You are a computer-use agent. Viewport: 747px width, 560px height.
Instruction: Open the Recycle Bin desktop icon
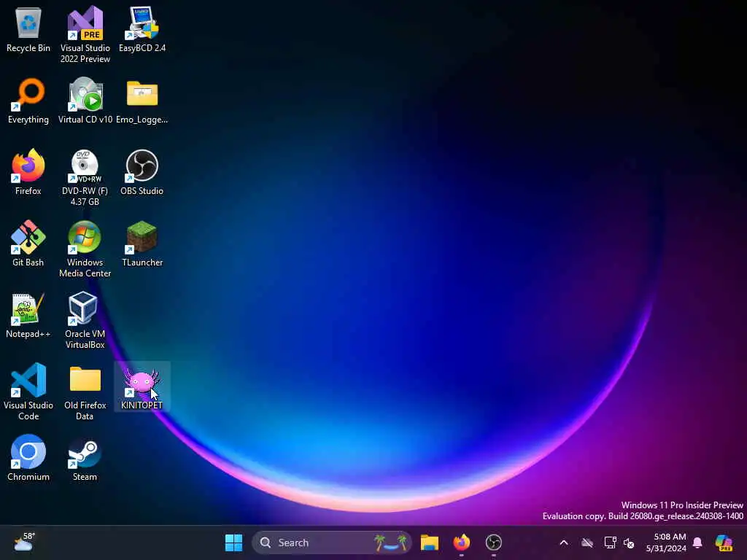tap(28, 30)
